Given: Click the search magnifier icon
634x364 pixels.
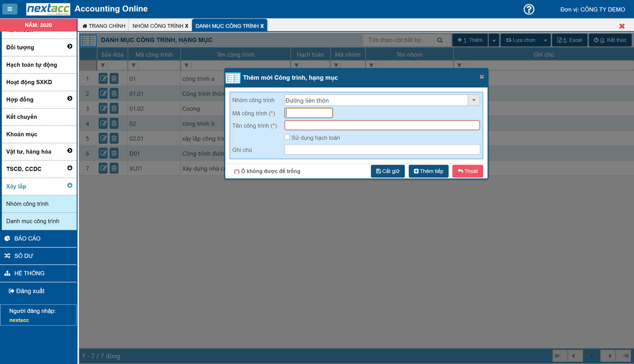Looking at the screenshot, I should (x=440, y=40).
